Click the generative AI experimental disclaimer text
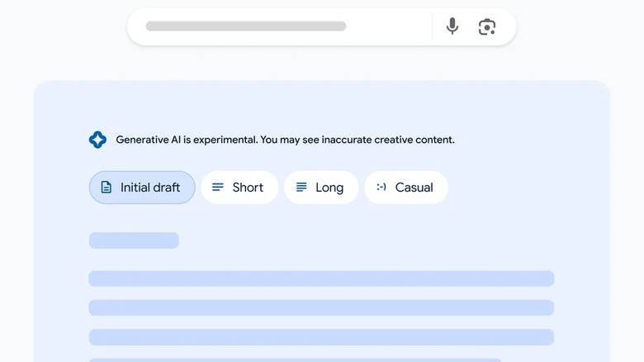The height and width of the screenshot is (362, 644). click(285, 140)
